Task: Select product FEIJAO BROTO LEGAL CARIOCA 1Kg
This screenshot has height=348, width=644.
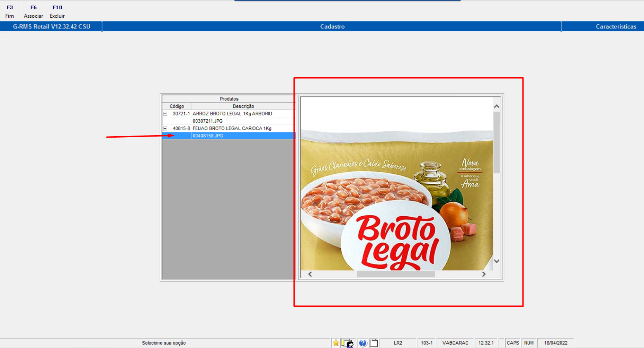Action: pos(232,128)
